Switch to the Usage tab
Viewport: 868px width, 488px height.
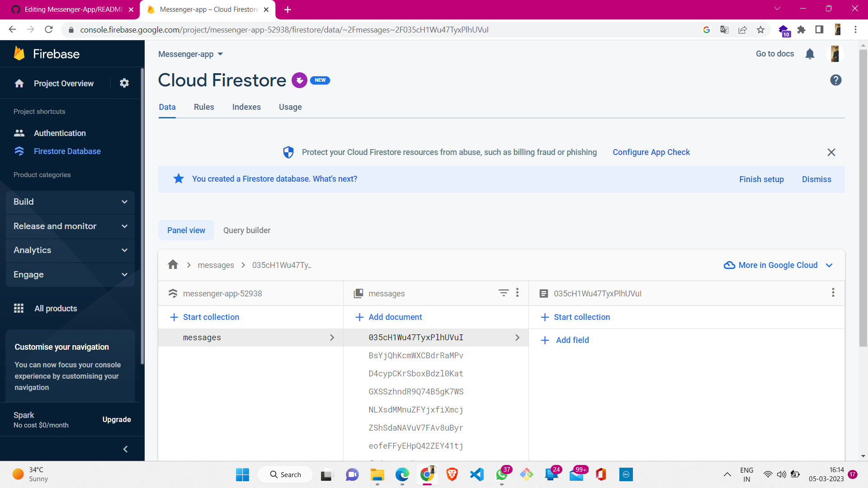290,107
